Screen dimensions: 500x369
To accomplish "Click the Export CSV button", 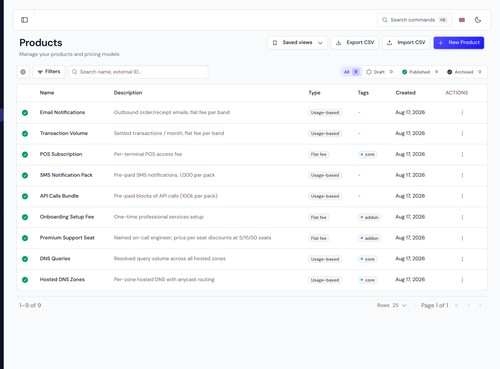I will coord(355,43).
